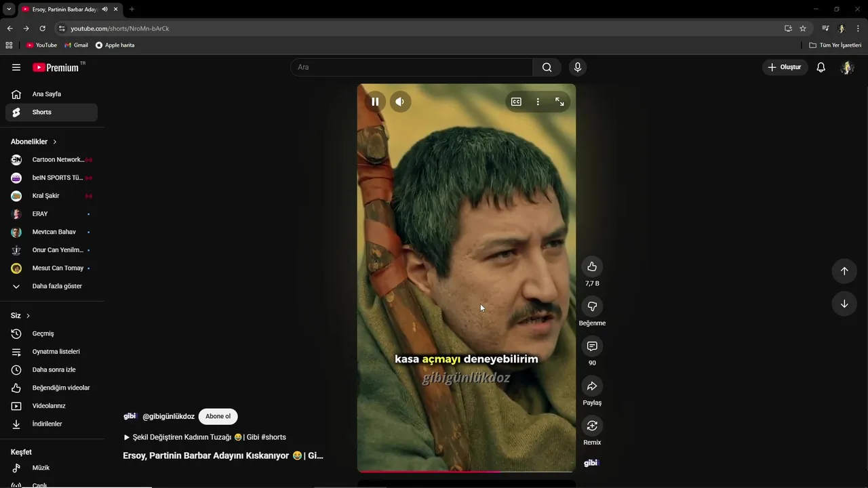
Task: Open the Chrome apps grid shortcut
Action: [x=9, y=45]
